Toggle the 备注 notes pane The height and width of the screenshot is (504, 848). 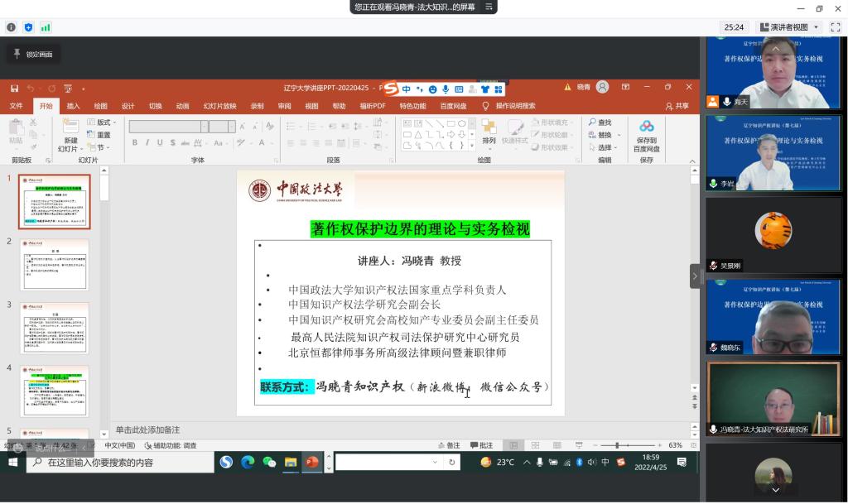(447, 445)
